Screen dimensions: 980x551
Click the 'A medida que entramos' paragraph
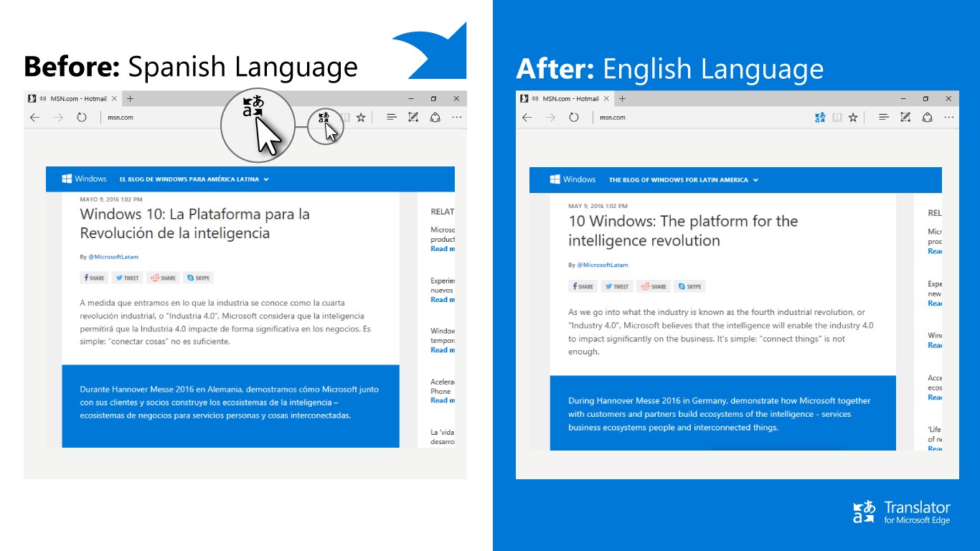(225, 322)
